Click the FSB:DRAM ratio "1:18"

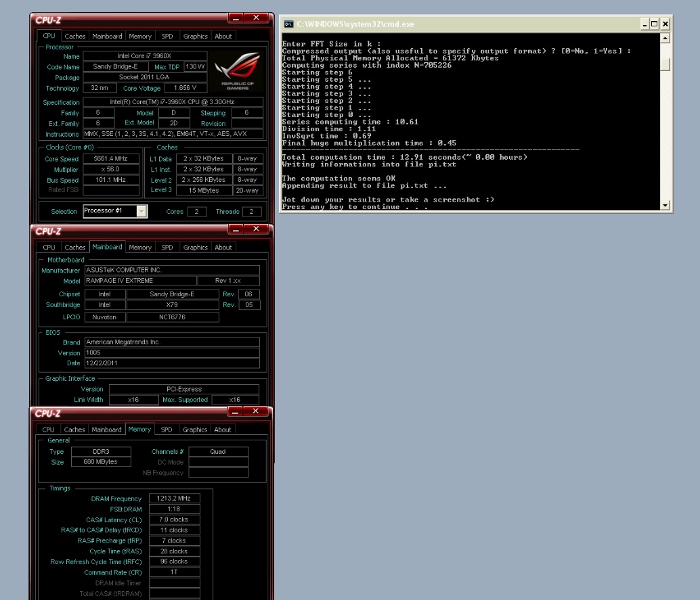174,509
